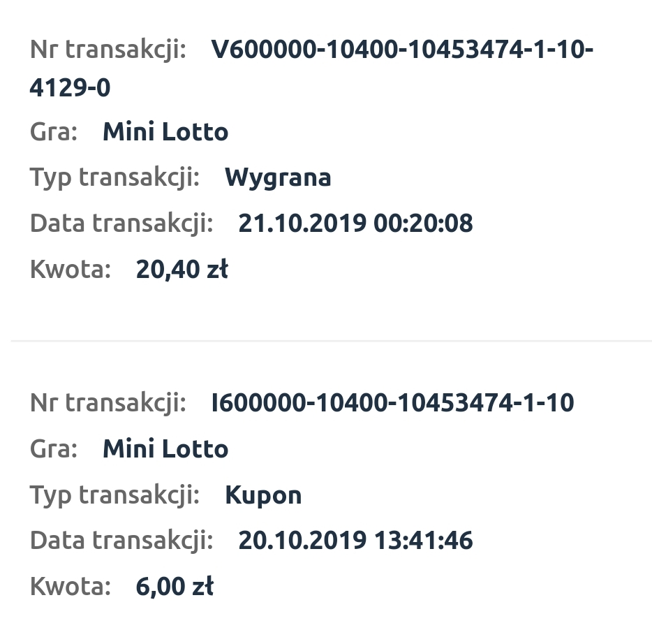The height and width of the screenshot is (644, 652).
Task: Select the Kupon transaction type value
Action: point(263,495)
